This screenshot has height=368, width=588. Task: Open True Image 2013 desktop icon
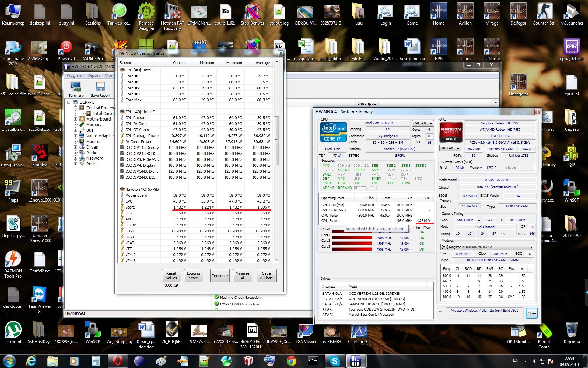pyautogui.click(x=13, y=53)
